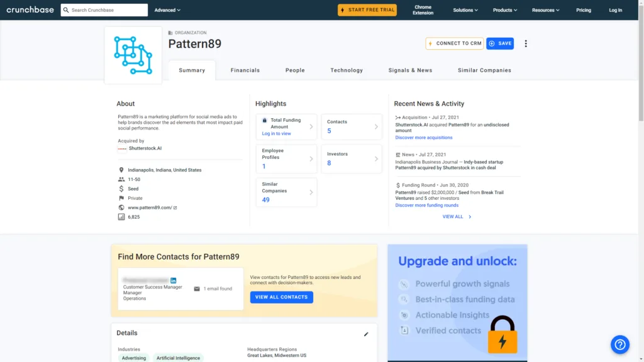644x362 pixels.
Task: Click the Great Lakes headquarters region link
Action: tap(259, 356)
